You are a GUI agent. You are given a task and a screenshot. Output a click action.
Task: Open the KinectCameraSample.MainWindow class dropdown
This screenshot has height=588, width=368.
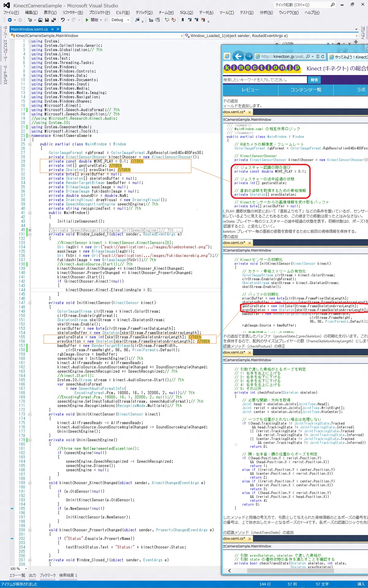click(182, 36)
